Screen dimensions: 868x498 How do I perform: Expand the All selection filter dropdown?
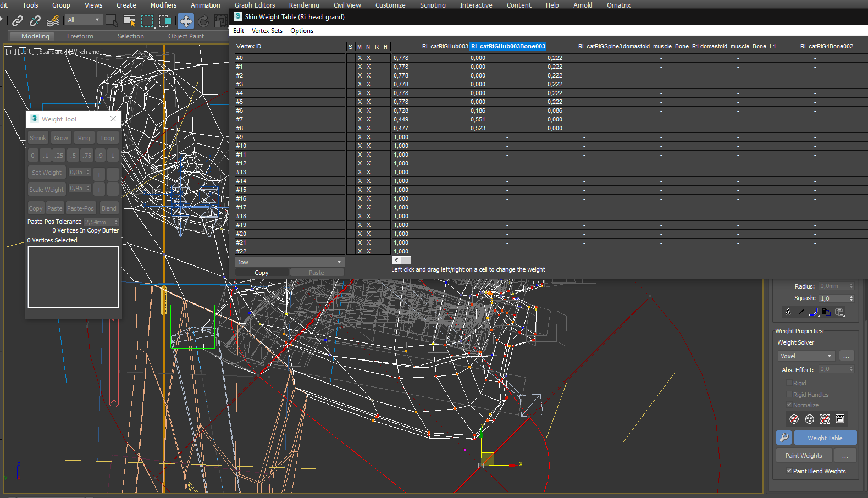84,20
